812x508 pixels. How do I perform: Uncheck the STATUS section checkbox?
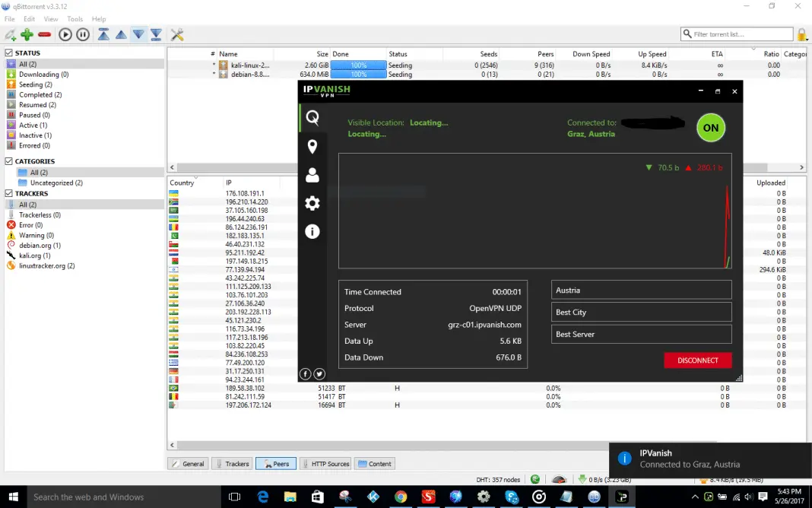(x=9, y=52)
